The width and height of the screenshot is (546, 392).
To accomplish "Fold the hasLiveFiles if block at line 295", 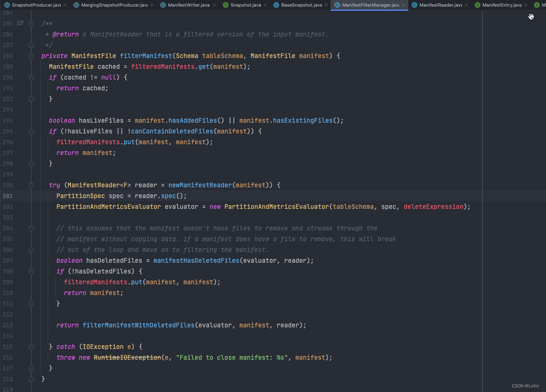I will (31, 131).
